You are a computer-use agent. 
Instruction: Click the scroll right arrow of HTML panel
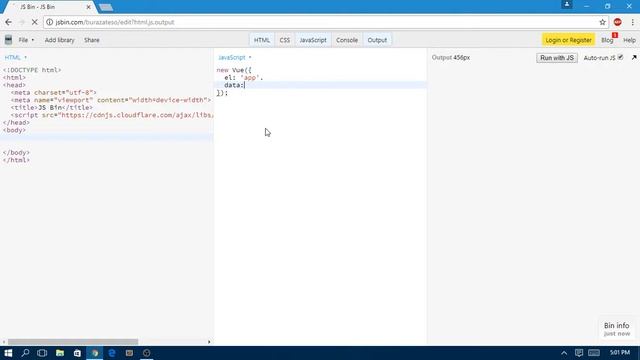(x=209, y=342)
